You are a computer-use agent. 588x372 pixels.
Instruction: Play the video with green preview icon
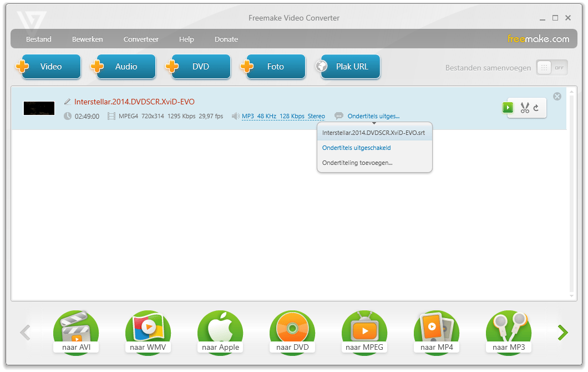tap(508, 108)
